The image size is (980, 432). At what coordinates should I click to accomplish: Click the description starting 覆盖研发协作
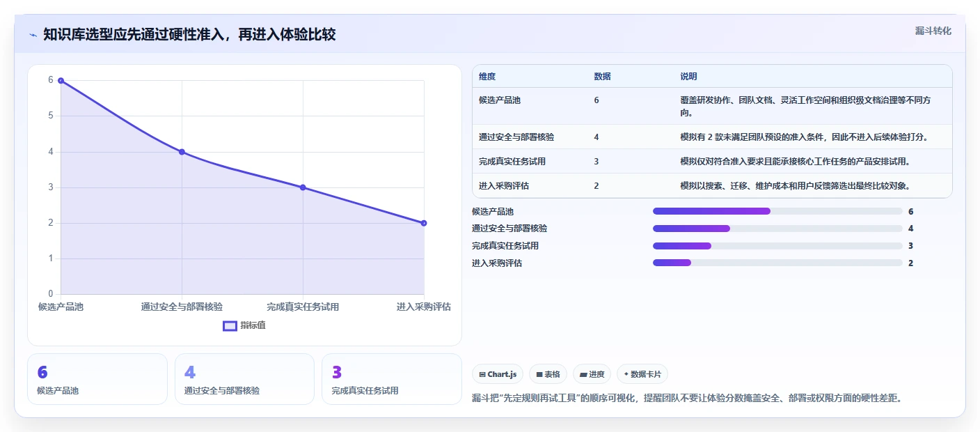coord(805,106)
